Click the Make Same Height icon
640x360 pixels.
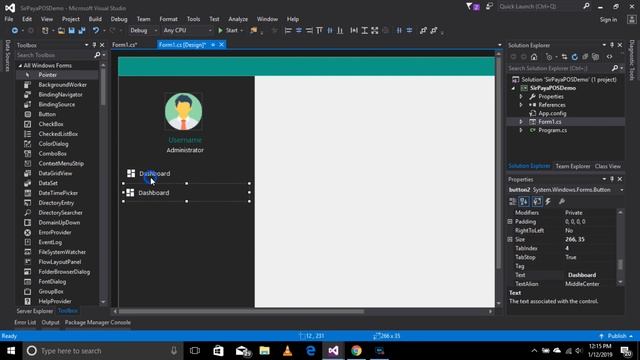coord(364,31)
